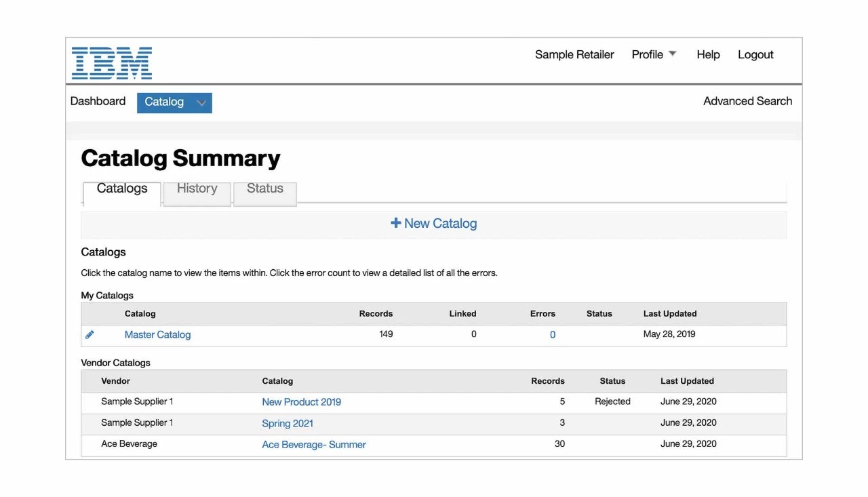Select the Catalogs tab

tap(121, 188)
